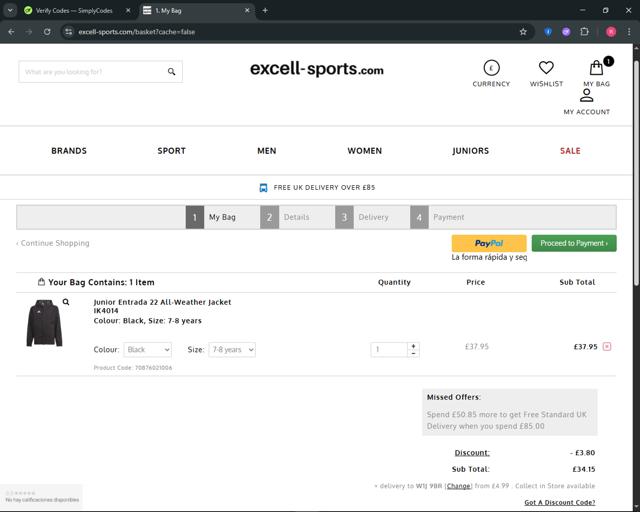Click the jacket quantity input field
The image size is (640, 512).
coord(389,349)
